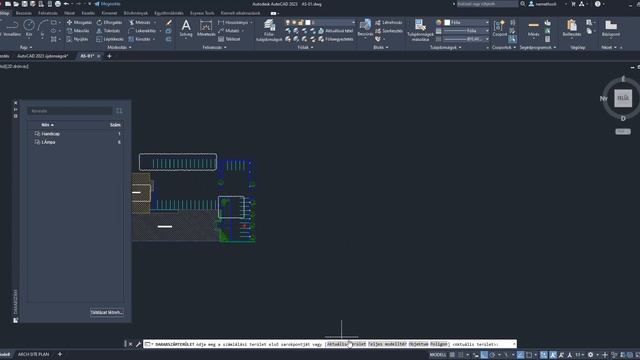640x360 pixels.
Task: Click the search field in Count palette
Action: click(70, 111)
